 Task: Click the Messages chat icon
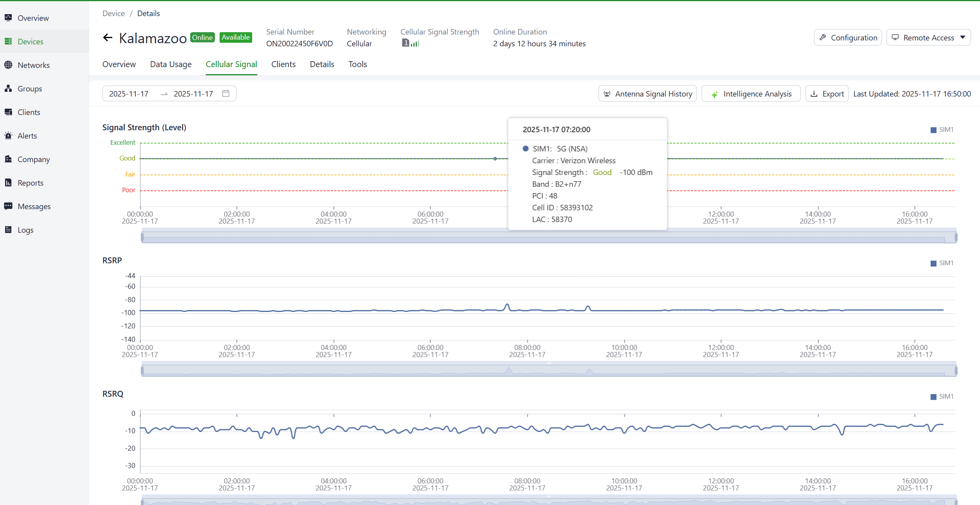(8, 206)
